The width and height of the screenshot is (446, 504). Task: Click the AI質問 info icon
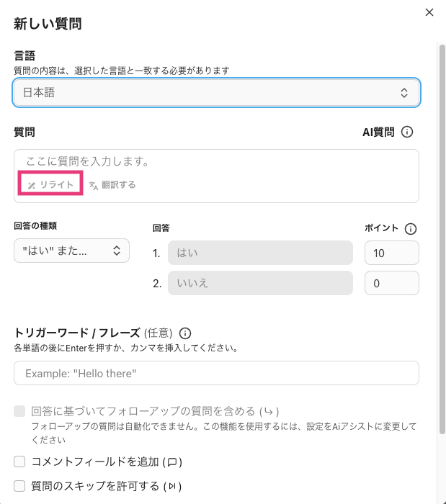407,132
